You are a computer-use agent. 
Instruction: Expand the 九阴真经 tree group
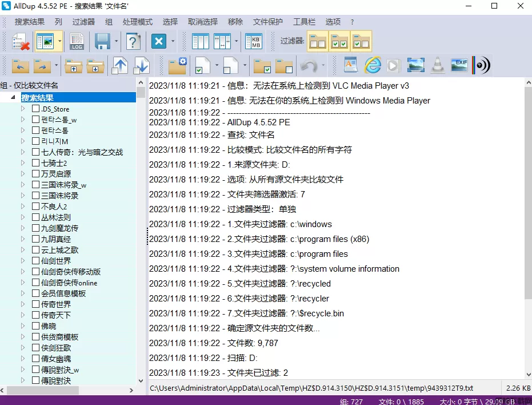pos(23,239)
